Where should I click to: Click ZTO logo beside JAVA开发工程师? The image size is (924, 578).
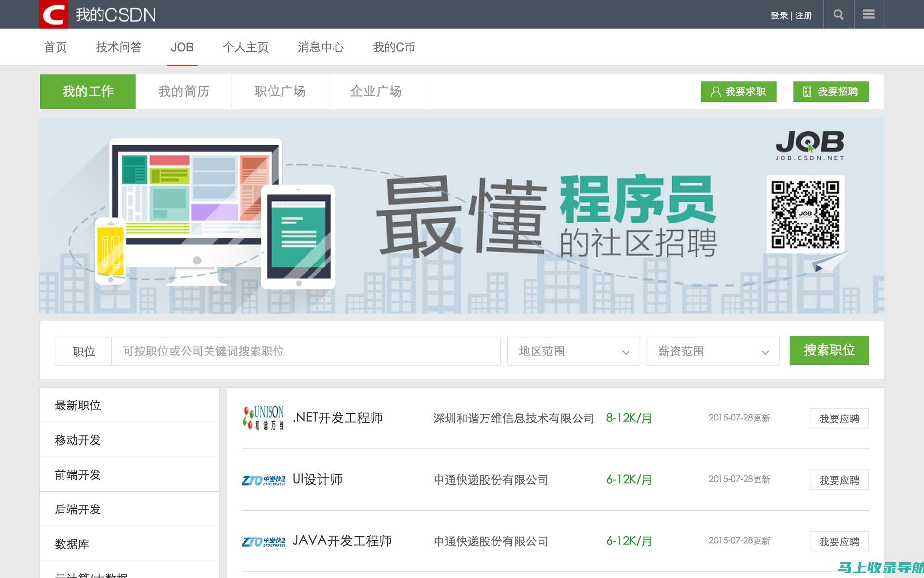[263, 541]
